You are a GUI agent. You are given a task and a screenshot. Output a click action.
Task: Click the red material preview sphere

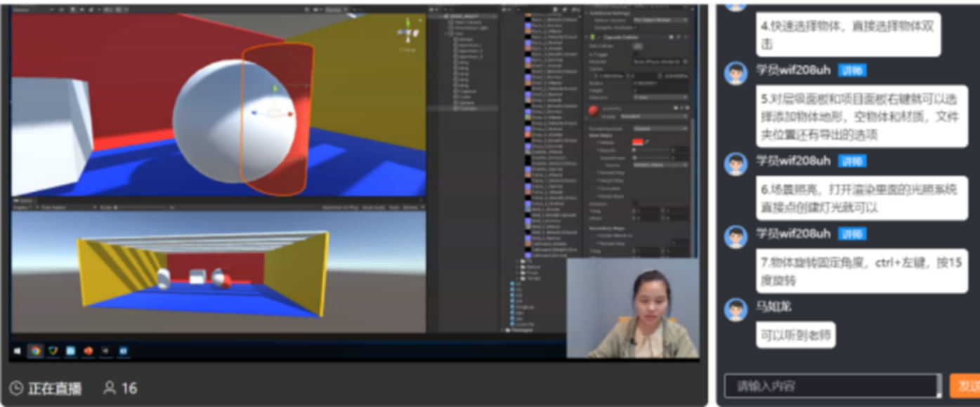coord(594,112)
